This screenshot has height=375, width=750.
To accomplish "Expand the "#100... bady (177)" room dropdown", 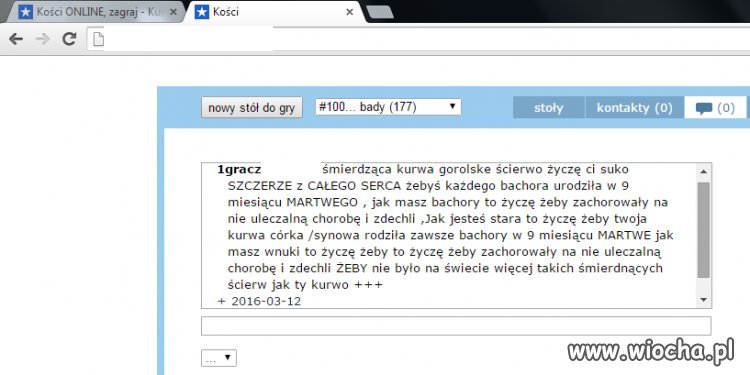I will (388, 107).
